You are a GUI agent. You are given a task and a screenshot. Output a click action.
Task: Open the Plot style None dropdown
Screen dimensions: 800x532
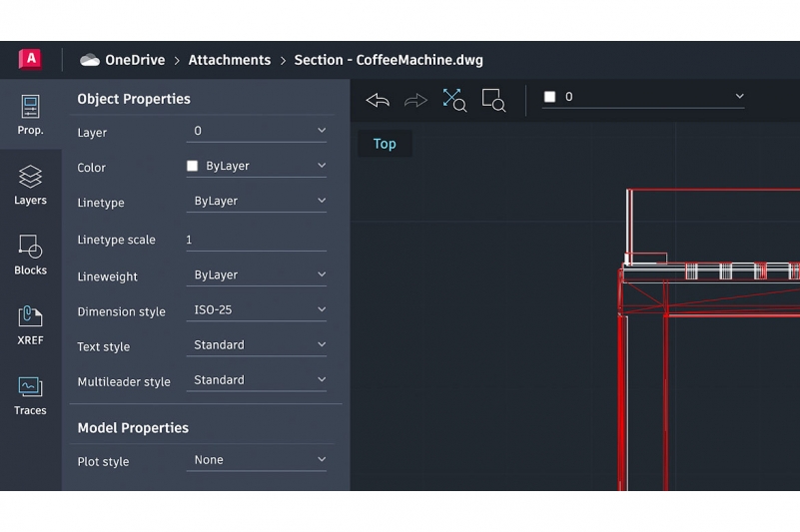[256, 460]
